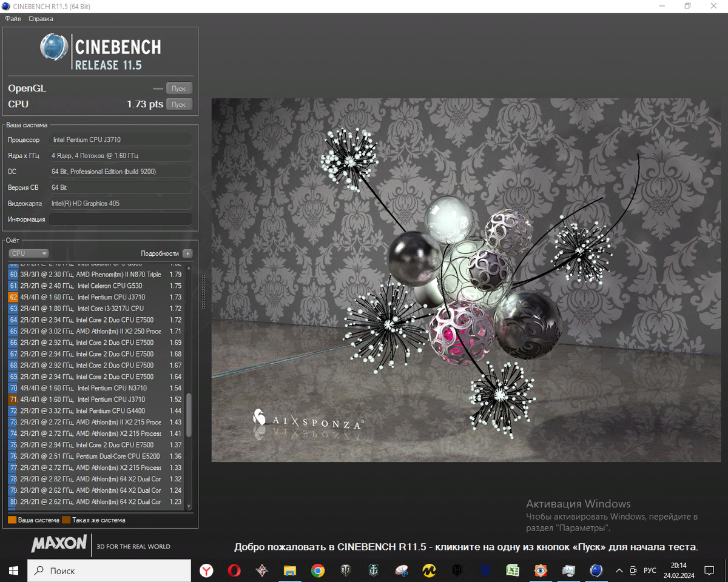Start the OpenGL test with its Пуск button

[x=179, y=89]
